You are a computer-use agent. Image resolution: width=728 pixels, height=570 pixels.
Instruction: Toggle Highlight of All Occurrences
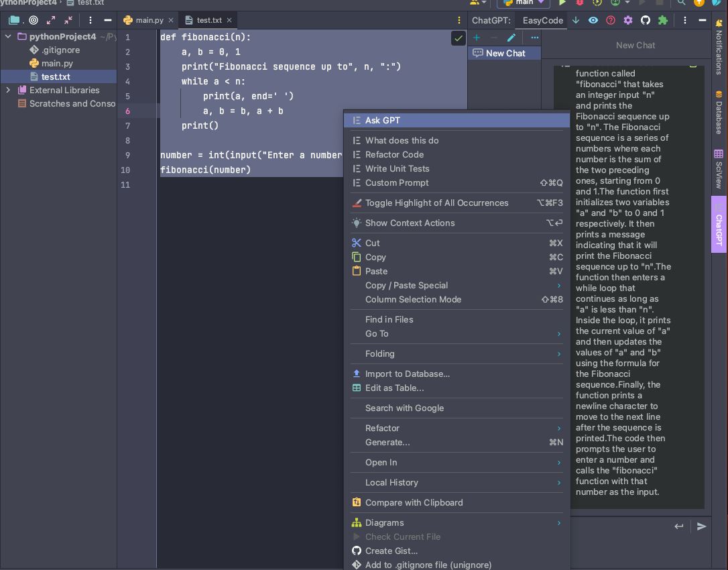[436, 203]
